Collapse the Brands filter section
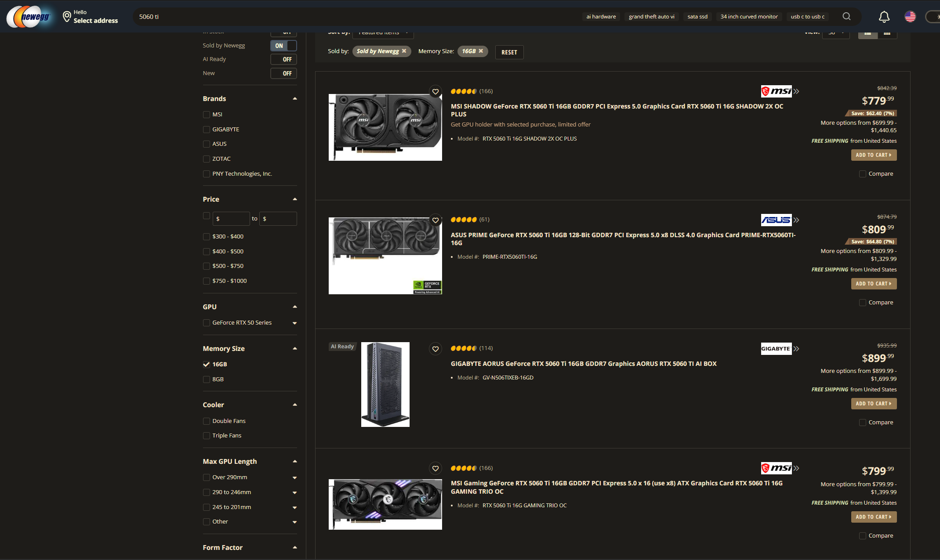940x560 pixels. point(295,99)
